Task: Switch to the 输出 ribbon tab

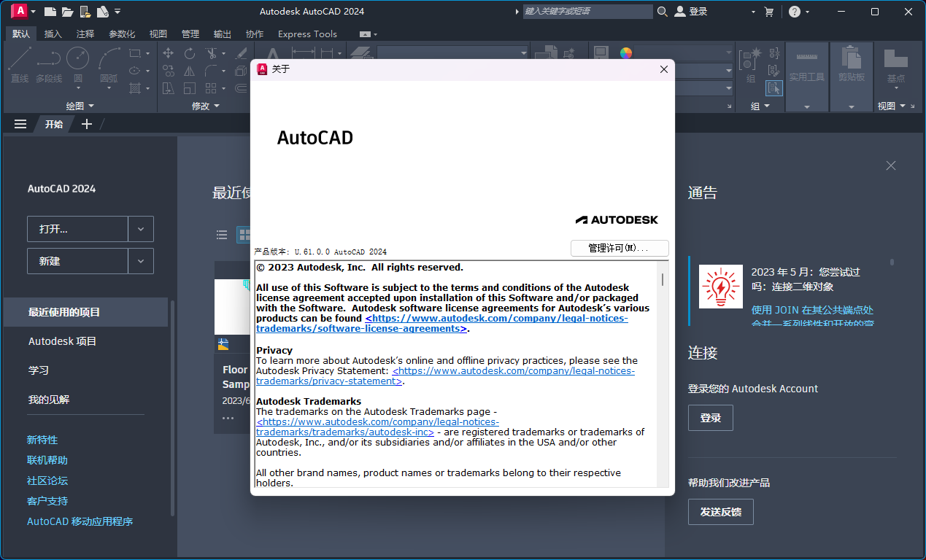Action: [x=222, y=34]
